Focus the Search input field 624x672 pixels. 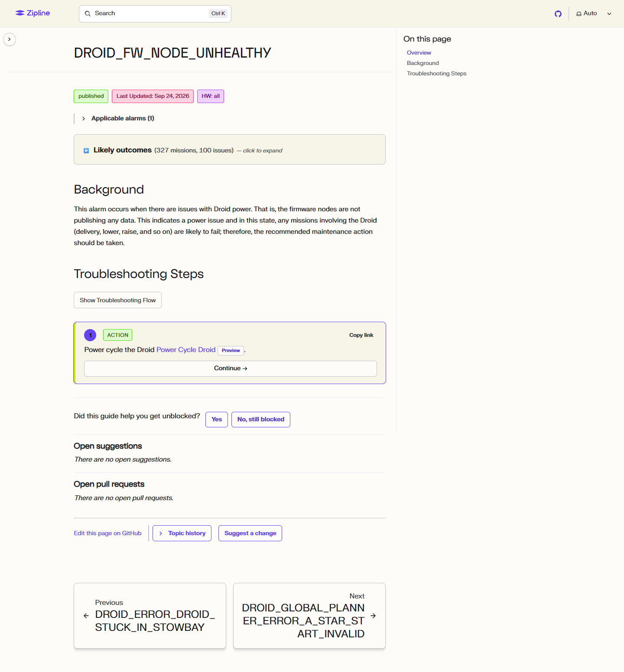(x=155, y=14)
